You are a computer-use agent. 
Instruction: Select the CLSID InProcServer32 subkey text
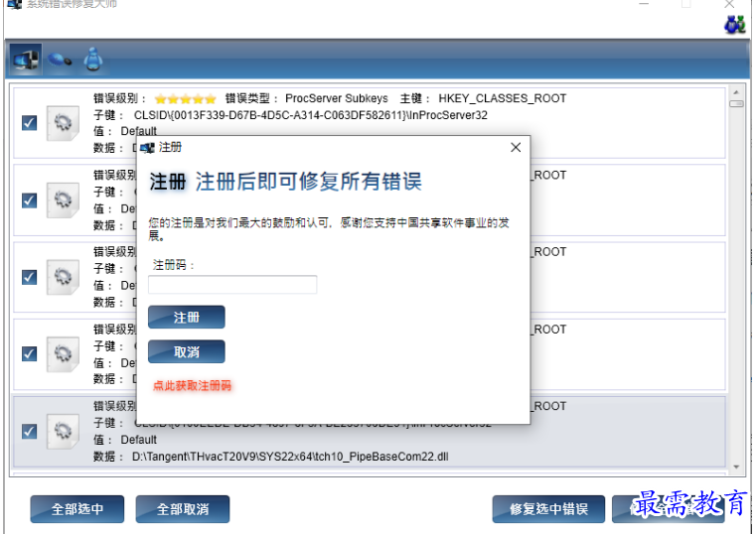point(311,115)
